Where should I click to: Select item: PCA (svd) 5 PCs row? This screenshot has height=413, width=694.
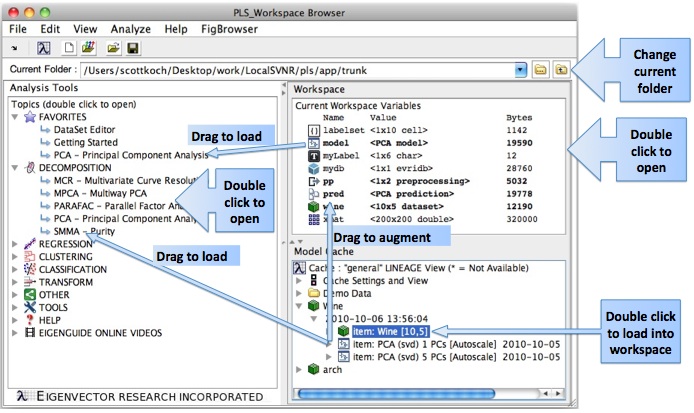click(x=456, y=357)
